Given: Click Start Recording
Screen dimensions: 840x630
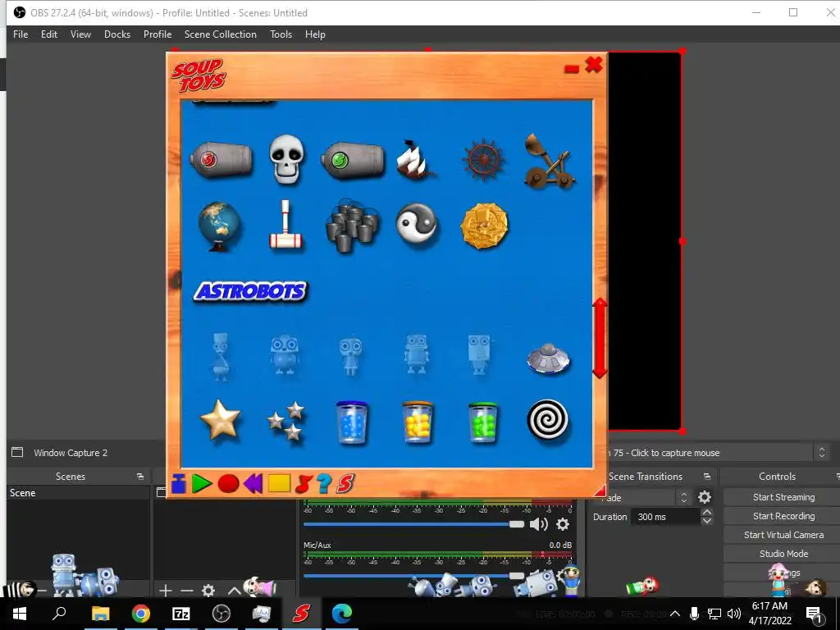Looking at the screenshot, I should point(783,516).
